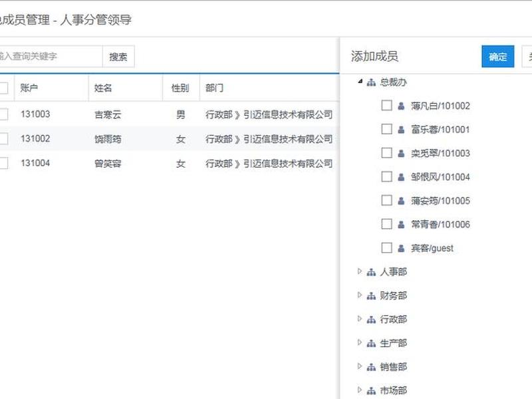
Task: Click the 薄凡白/101002 member label
Action: pyautogui.click(x=440, y=106)
